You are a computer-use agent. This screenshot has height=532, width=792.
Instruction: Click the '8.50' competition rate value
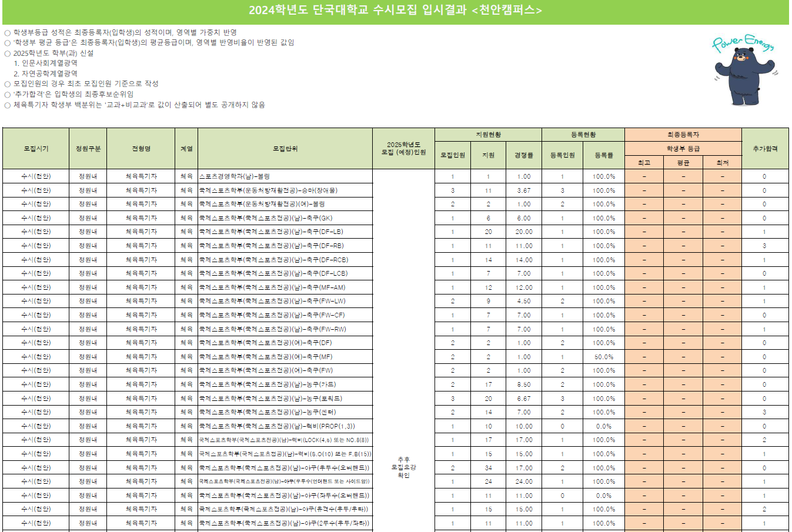[x=524, y=384]
